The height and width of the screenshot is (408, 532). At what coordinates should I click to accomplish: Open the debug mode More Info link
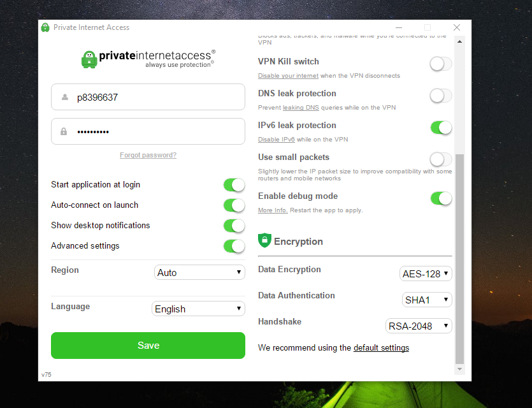pyautogui.click(x=273, y=210)
